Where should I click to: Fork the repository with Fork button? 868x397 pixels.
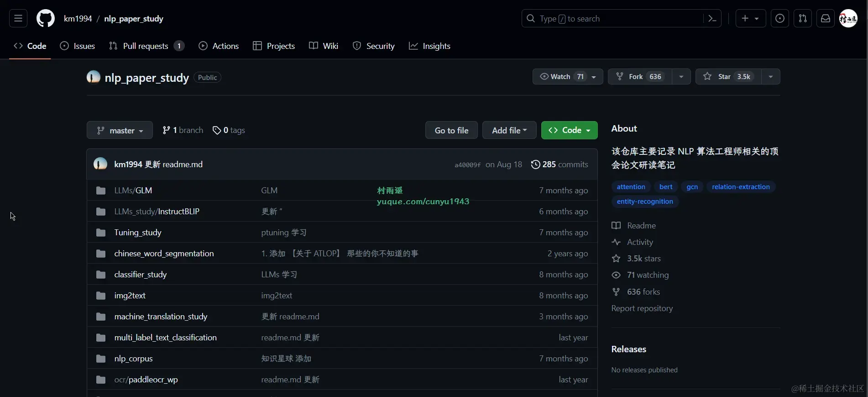[639, 77]
